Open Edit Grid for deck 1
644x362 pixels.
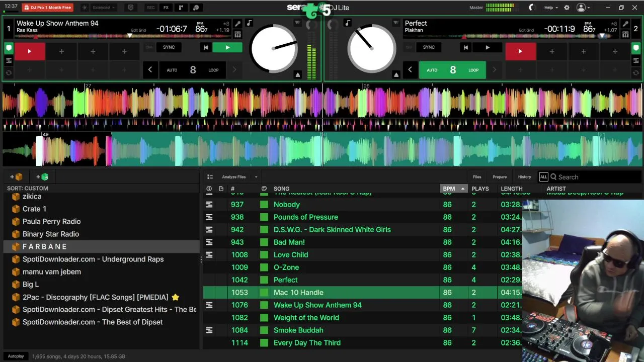[x=138, y=30]
